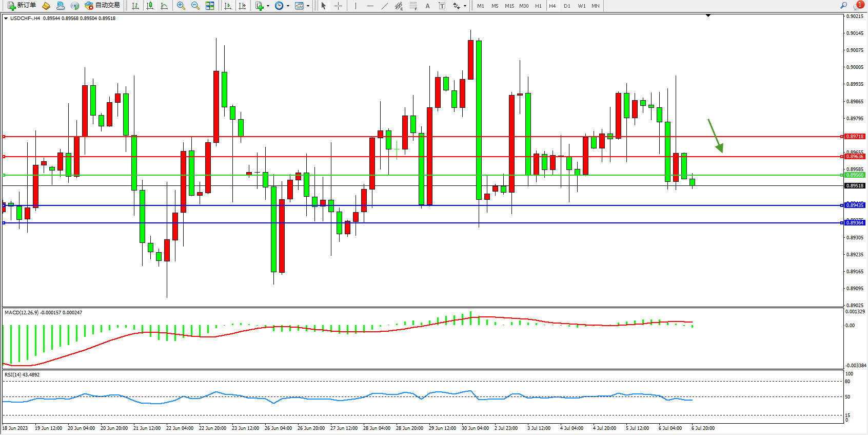This screenshot has width=868, height=435.
Task: Toggle the 自动交易 auto trading button
Action: [102, 6]
